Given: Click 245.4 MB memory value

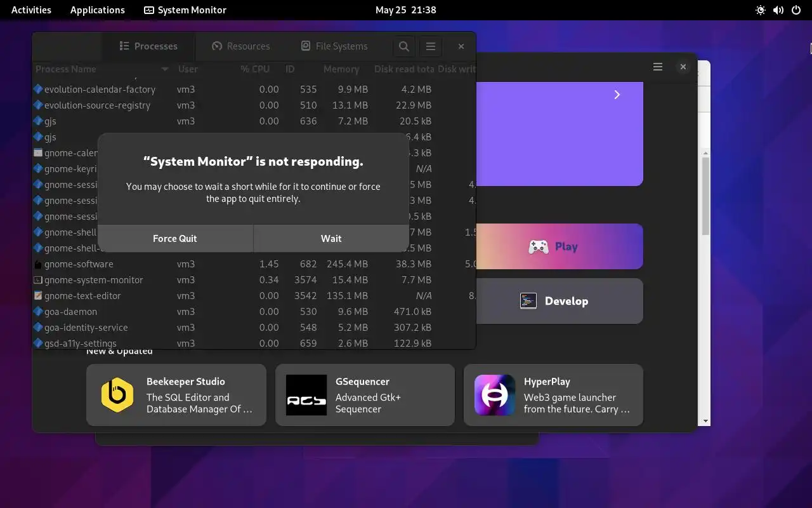Looking at the screenshot, I should (x=347, y=264).
